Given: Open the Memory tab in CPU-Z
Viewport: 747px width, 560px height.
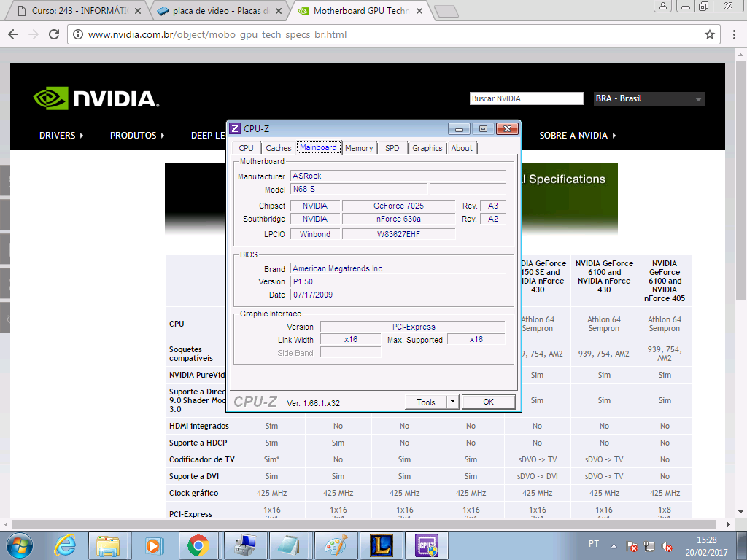Looking at the screenshot, I should click(359, 148).
